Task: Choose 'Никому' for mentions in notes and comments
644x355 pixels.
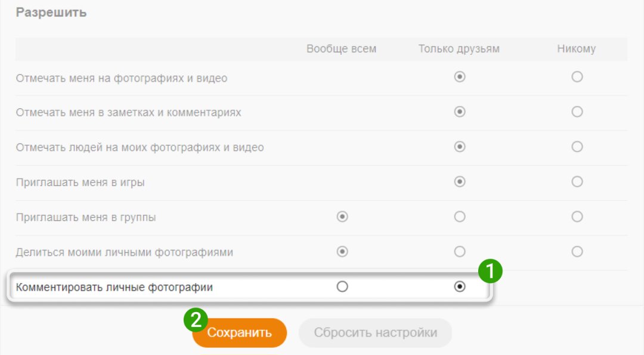Action: click(x=577, y=111)
